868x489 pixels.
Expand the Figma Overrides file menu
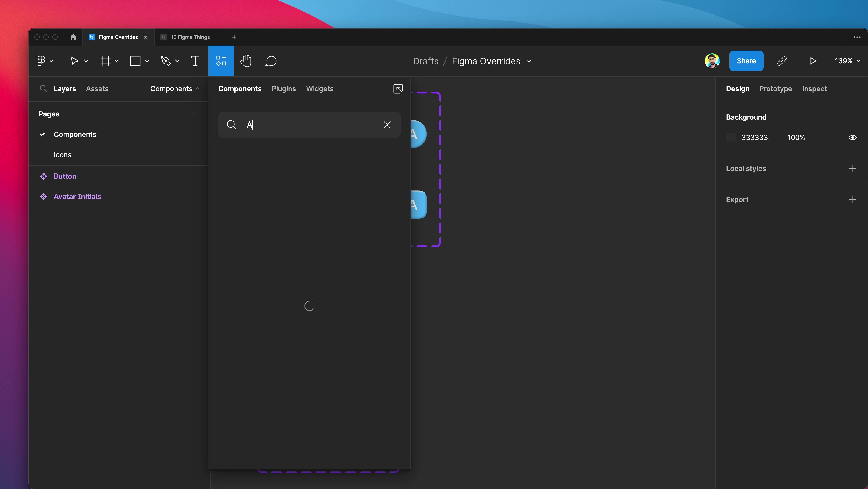tap(529, 61)
